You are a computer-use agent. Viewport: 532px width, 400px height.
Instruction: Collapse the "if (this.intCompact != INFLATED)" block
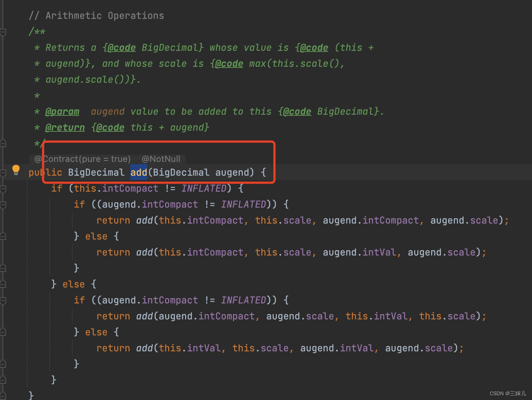[x=3, y=189]
